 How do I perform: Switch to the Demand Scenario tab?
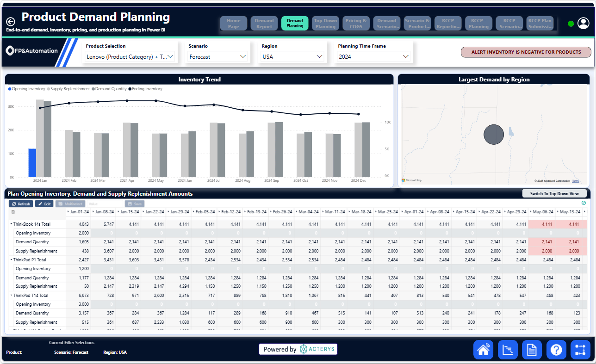(x=387, y=24)
